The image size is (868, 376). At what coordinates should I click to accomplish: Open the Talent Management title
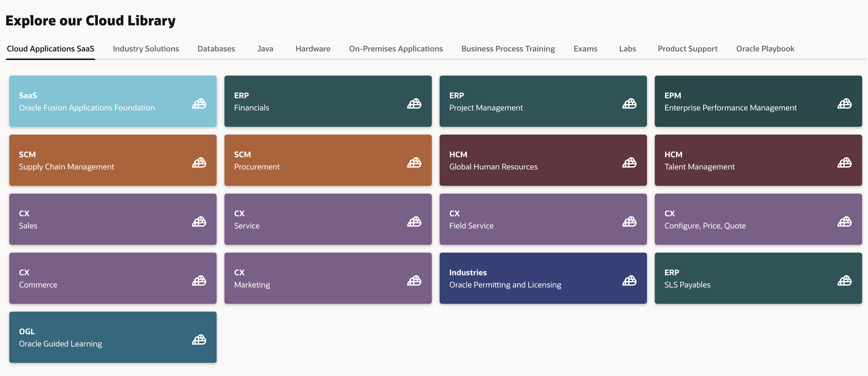click(700, 167)
